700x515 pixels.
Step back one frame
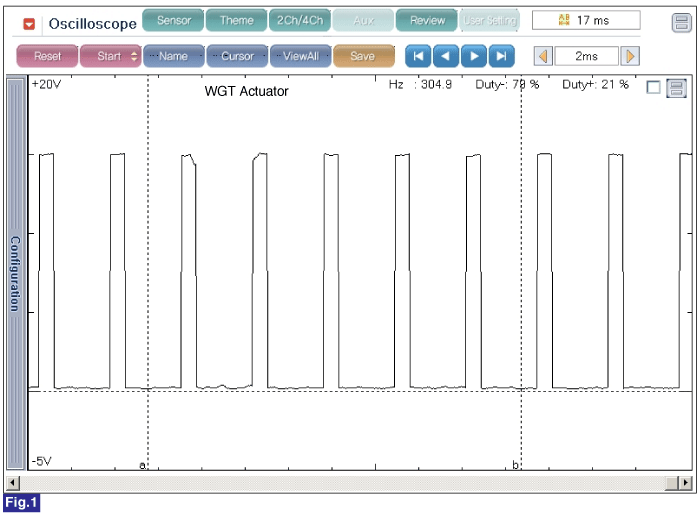click(x=446, y=56)
